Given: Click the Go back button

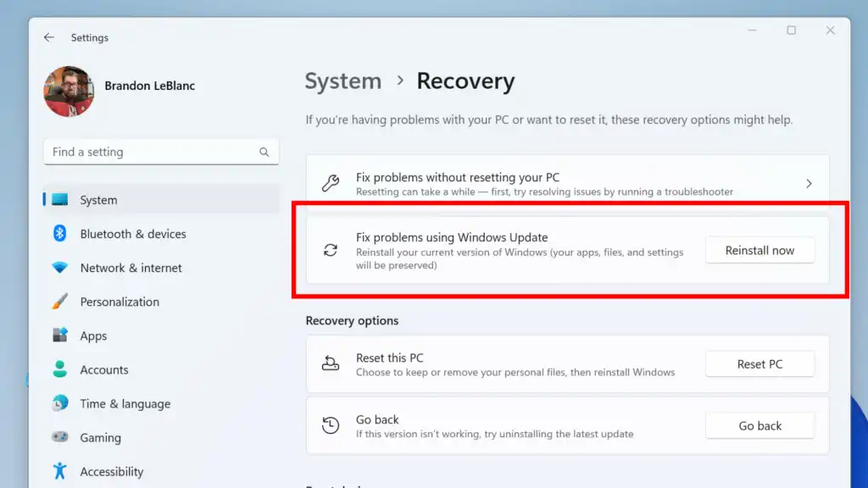Looking at the screenshot, I should pyautogui.click(x=759, y=425).
